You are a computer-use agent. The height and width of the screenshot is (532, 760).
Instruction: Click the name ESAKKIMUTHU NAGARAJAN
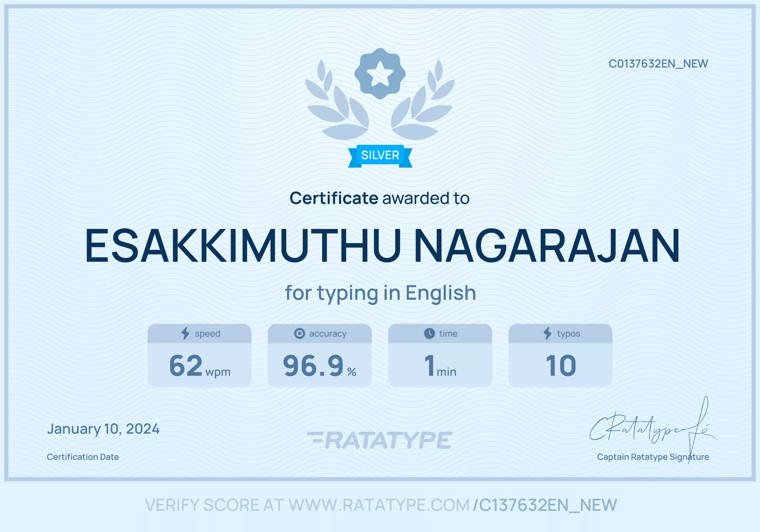(383, 246)
